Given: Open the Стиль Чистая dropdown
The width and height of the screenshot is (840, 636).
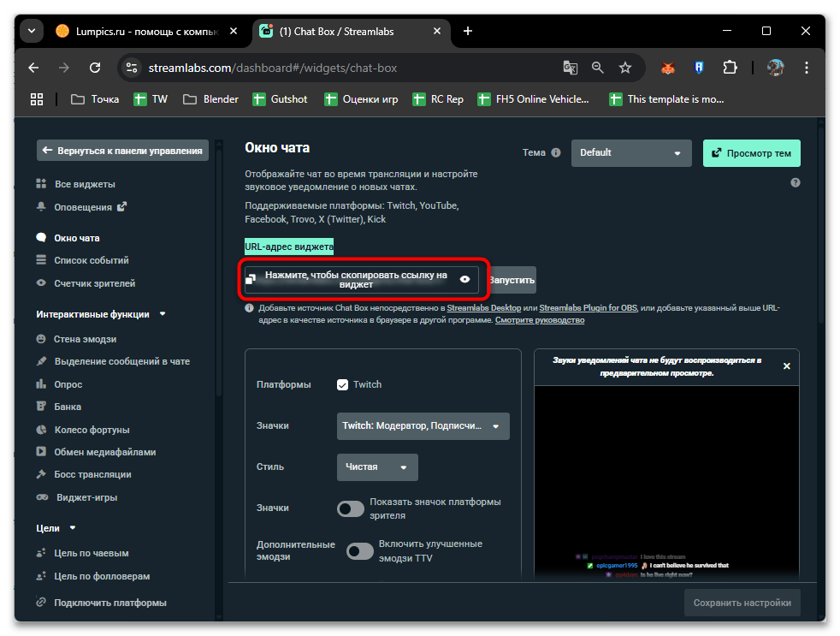Looking at the screenshot, I should (x=377, y=467).
